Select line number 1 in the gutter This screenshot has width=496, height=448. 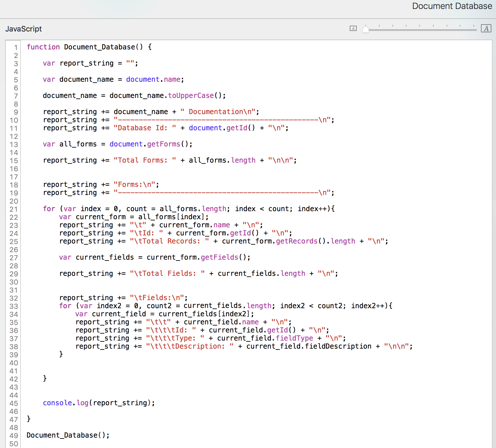coord(16,47)
